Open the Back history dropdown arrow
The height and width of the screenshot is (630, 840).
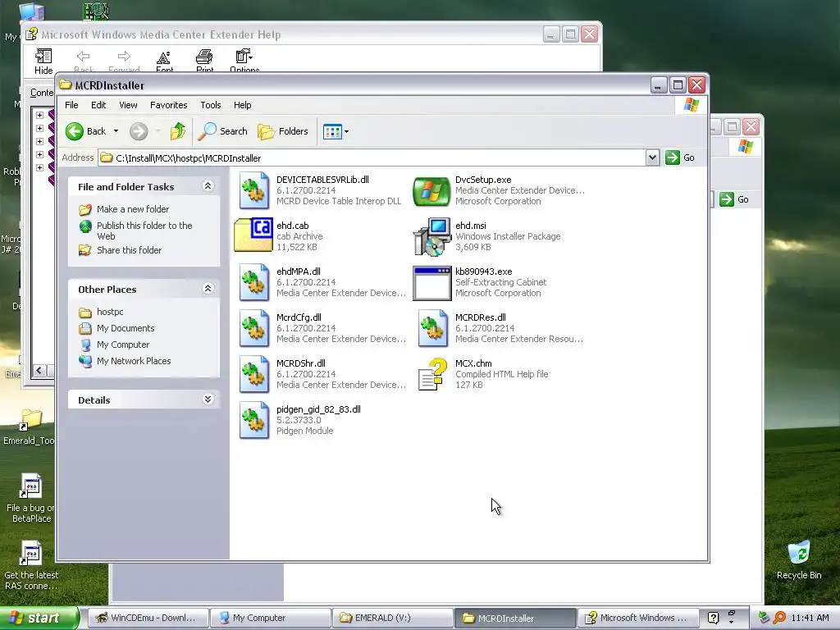pos(116,131)
